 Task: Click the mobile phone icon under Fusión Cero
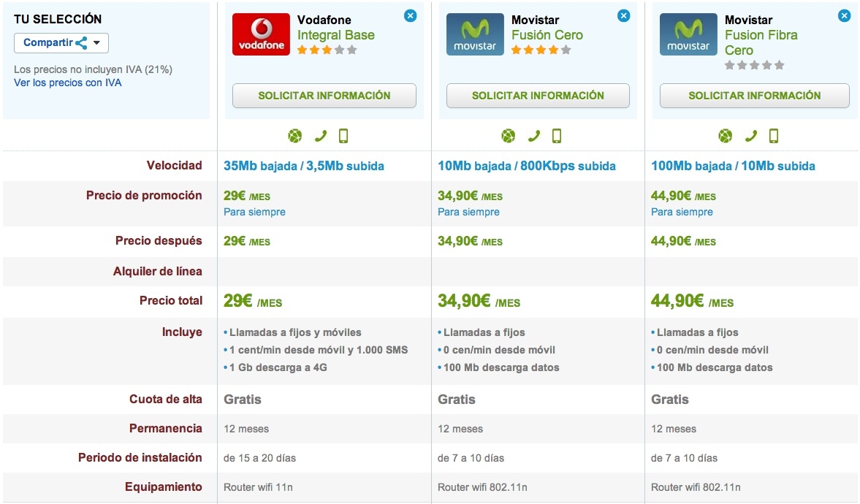click(557, 136)
